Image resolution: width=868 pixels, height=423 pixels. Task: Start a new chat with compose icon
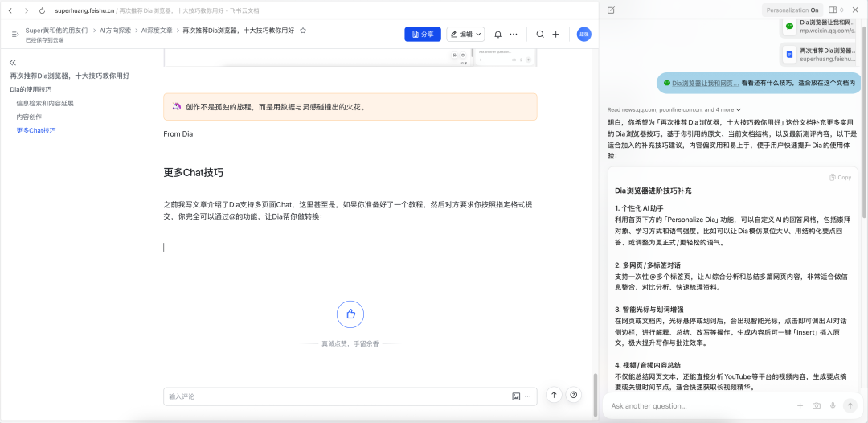click(611, 10)
